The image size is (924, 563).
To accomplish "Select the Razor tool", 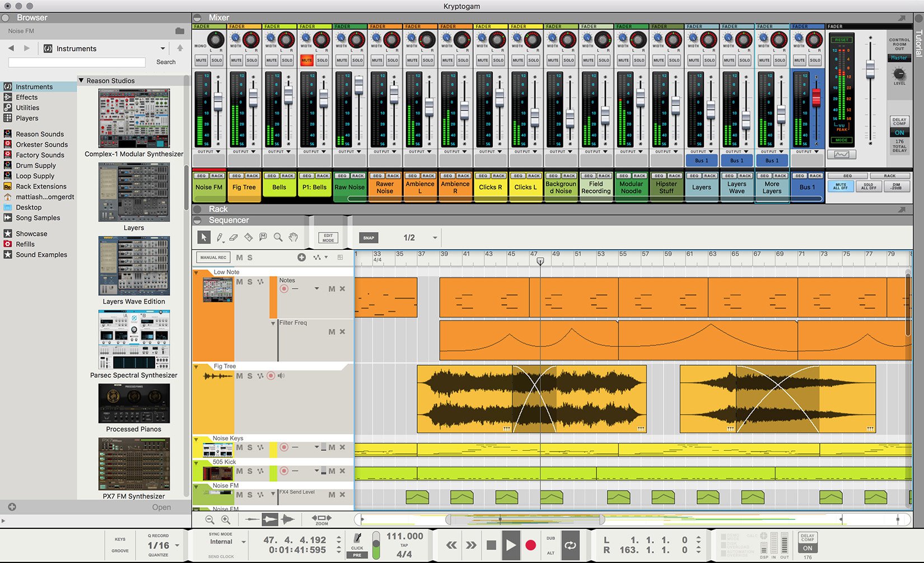I will (x=249, y=238).
